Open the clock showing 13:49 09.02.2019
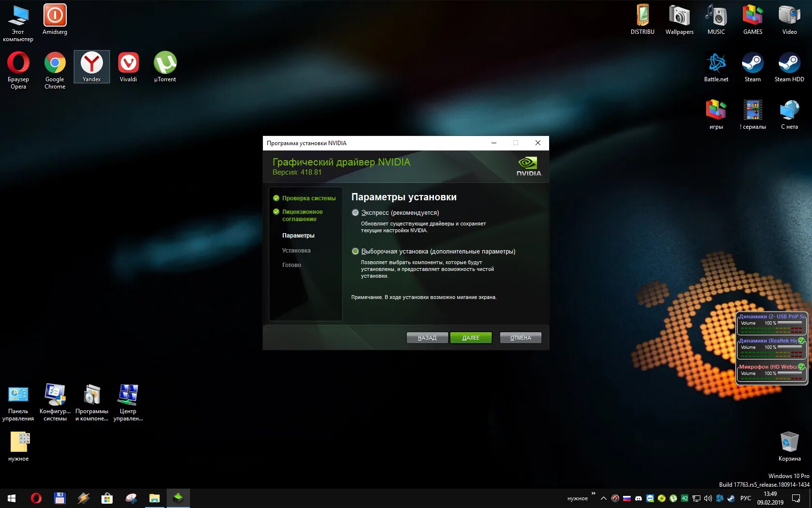 tap(770, 498)
